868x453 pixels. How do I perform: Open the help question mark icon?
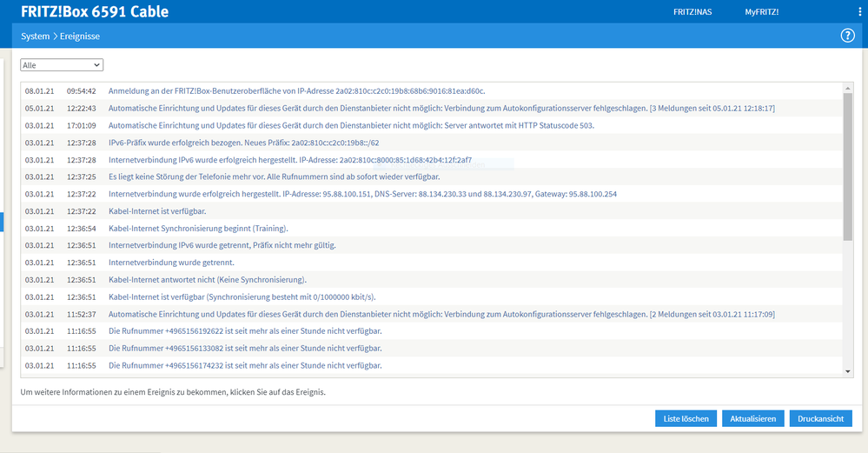847,36
